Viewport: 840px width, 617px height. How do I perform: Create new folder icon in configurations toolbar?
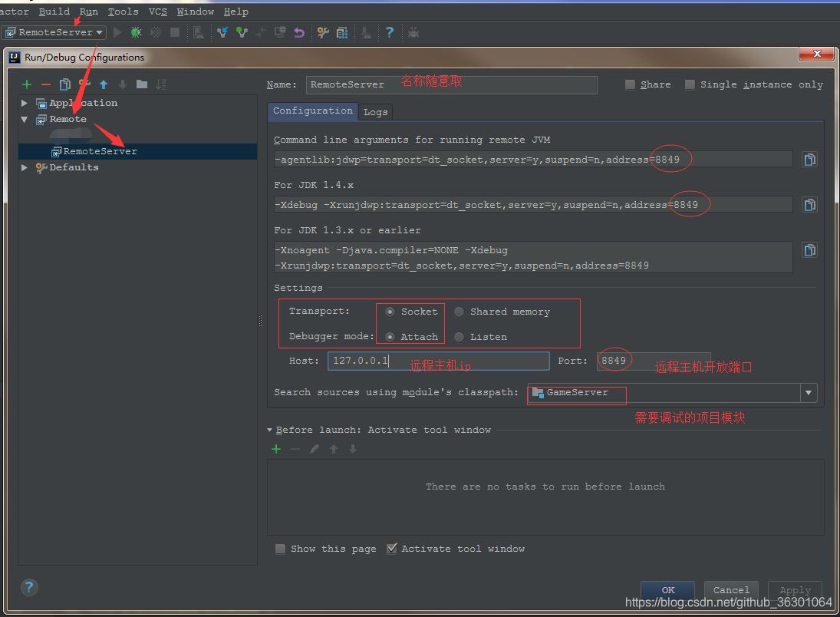pyautogui.click(x=142, y=84)
